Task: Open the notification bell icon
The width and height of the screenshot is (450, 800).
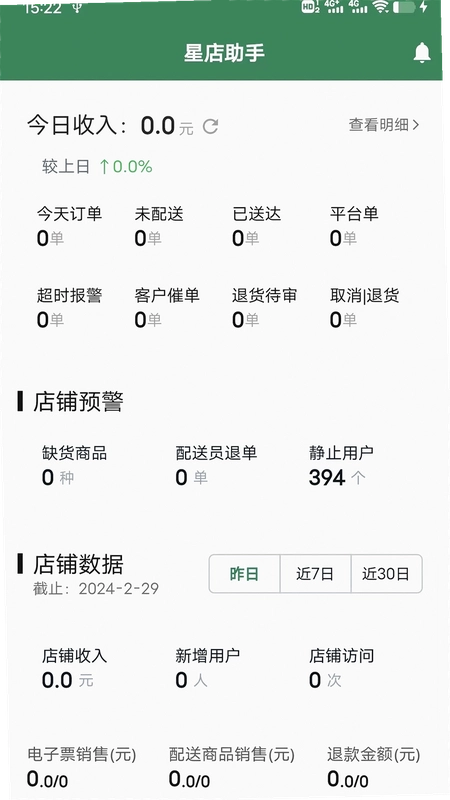Action: (x=421, y=53)
